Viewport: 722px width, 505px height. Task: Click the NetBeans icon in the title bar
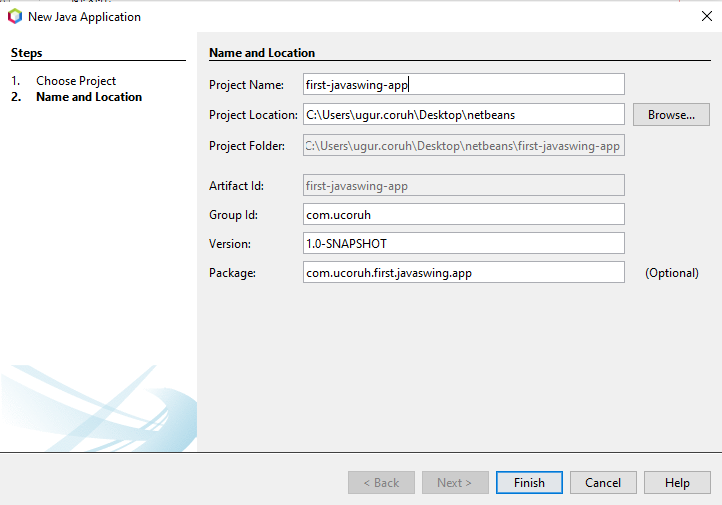15,17
